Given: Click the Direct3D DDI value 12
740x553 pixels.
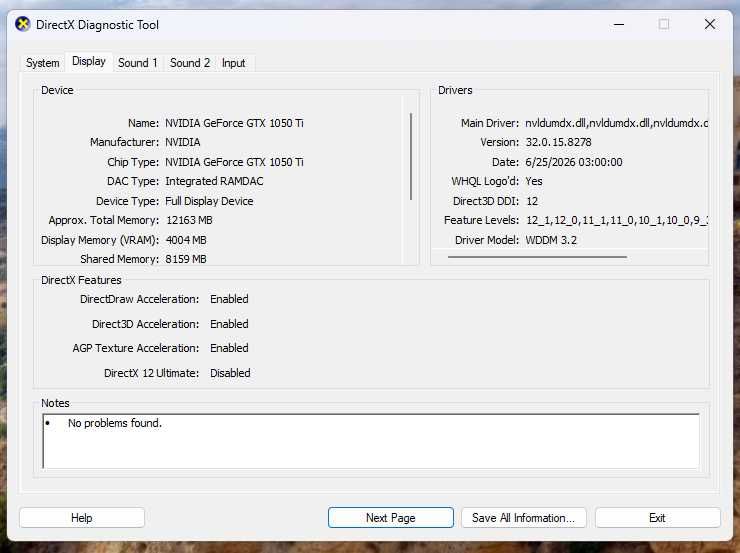Looking at the screenshot, I should (x=532, y=201).
